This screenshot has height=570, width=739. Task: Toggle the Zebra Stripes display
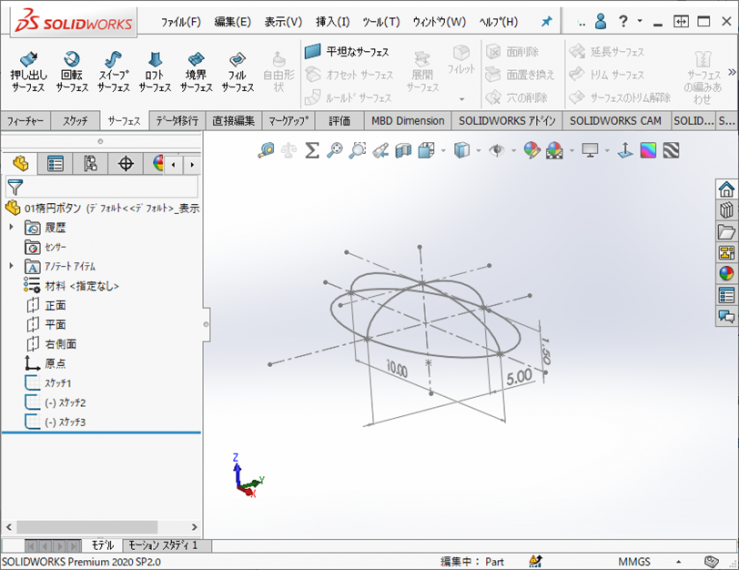(x=671, y=150)
